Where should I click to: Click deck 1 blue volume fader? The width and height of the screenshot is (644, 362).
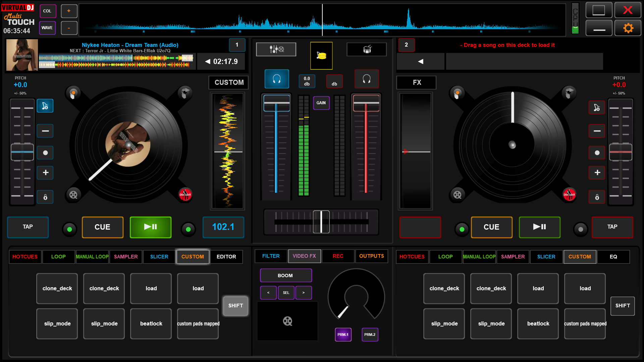pyautogui.click(x=276, y=103)
